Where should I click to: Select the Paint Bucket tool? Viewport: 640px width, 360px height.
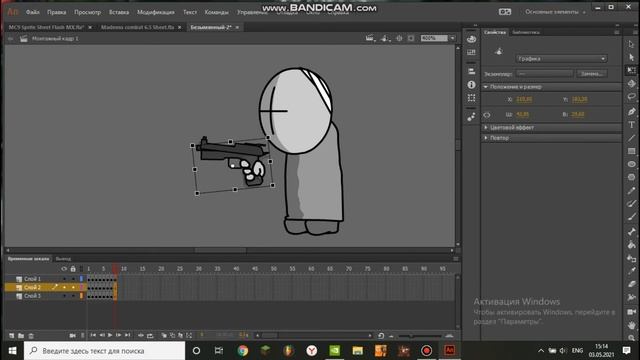click(631, 245)
